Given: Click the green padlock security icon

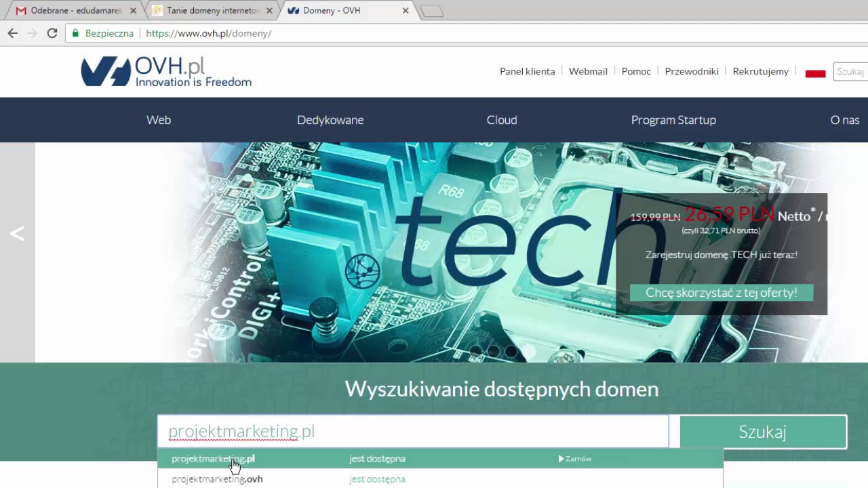Looking at the screenshot, I should (x=75, y=33).
